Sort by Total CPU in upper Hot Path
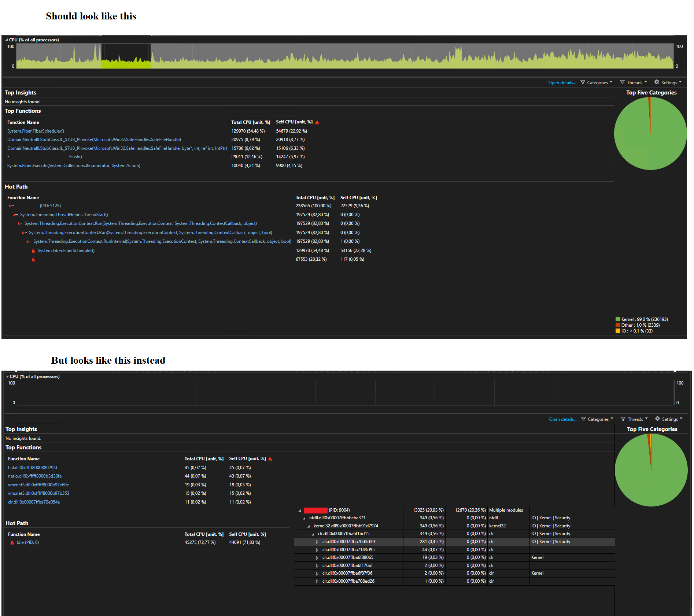694x616 pixels. (315, 198)
